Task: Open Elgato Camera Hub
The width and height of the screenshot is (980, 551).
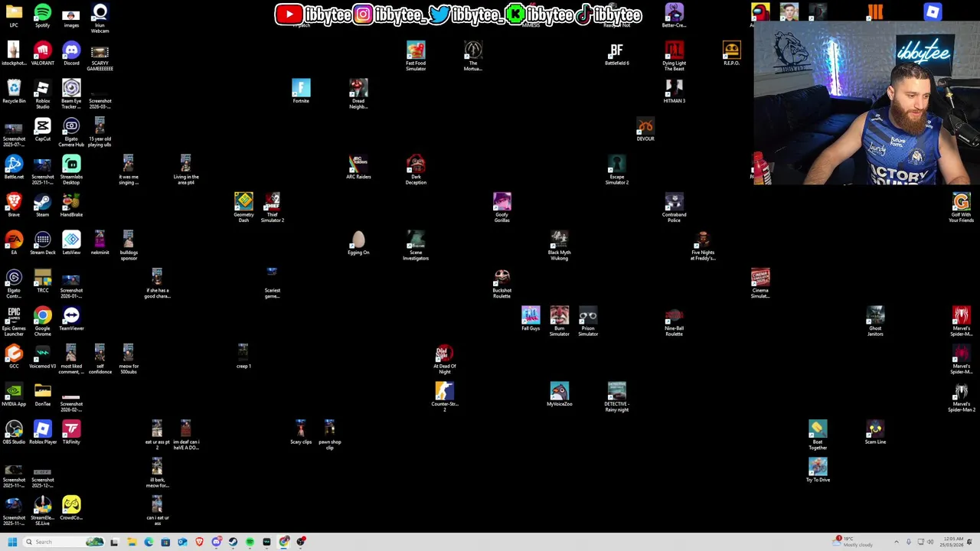Action: (71, 132)
